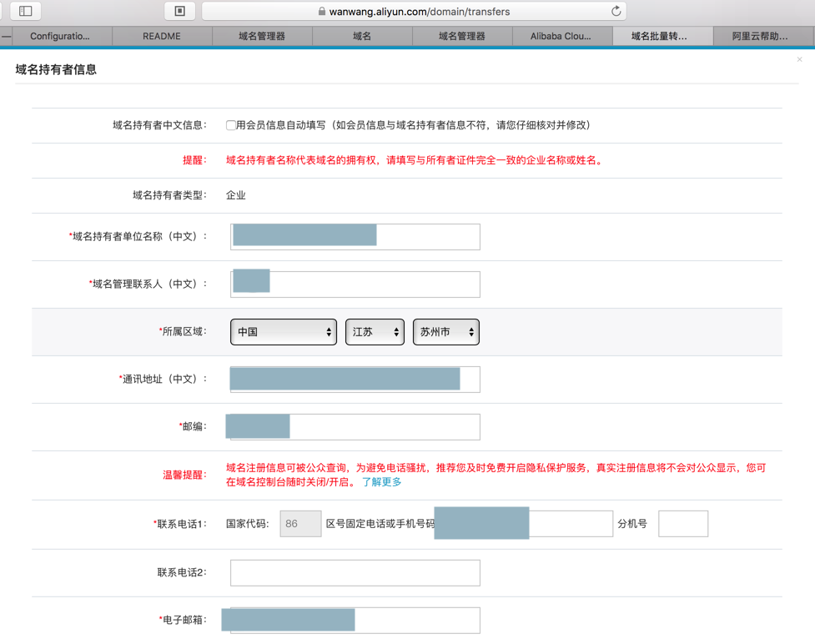The width and height of the screenshot is (815, 644).
Task: Click the 联系电话1 phone number field
Action: [524, 523]
